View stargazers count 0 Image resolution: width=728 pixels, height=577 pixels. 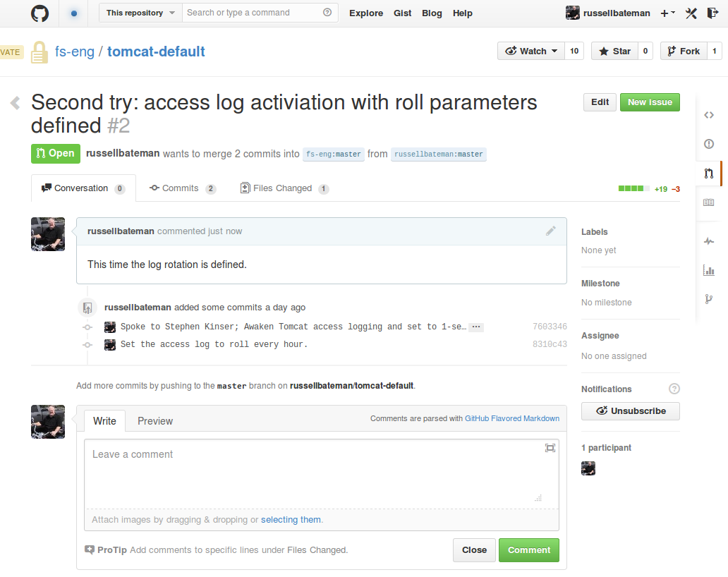[x=645, y=51]
